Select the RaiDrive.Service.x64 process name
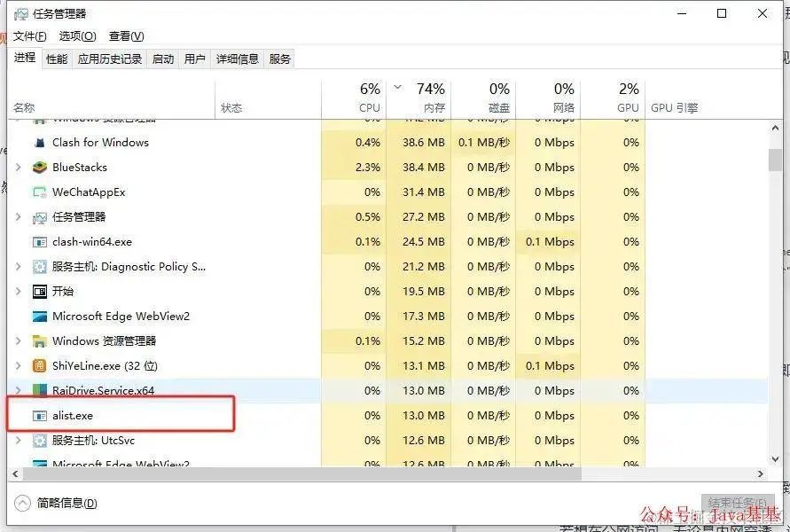790x532 pixels. tap(103, 390)
